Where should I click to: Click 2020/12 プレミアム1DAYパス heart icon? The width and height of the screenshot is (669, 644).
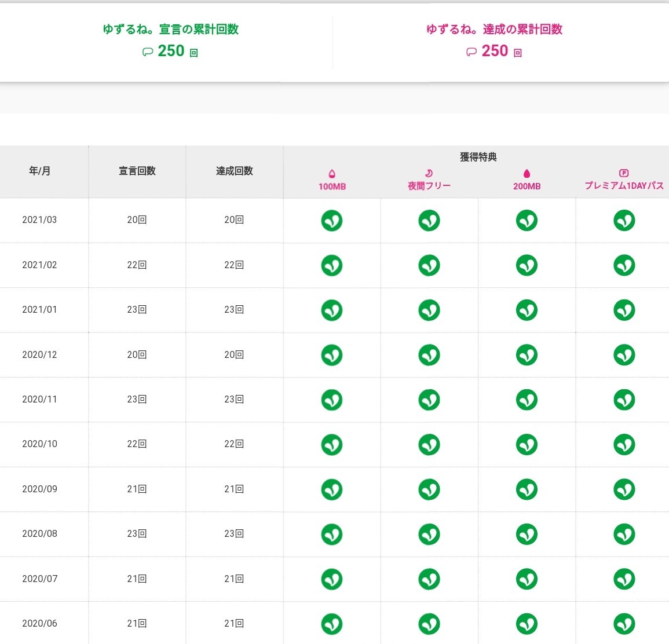[x=624, y=355]
